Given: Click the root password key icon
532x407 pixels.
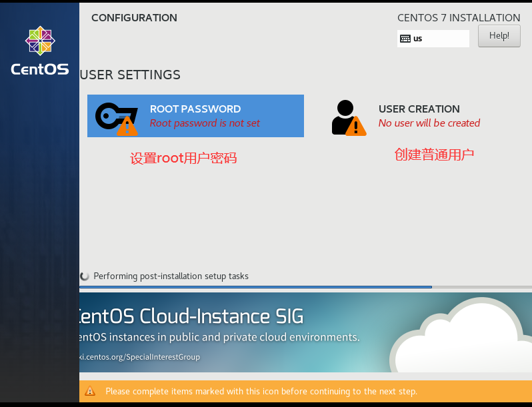Looking at the screenshot, I should click(x=117, y=116).
